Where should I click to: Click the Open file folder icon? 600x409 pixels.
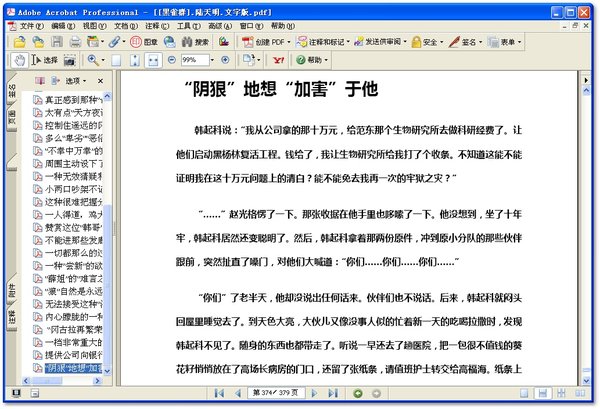[19, 42]
